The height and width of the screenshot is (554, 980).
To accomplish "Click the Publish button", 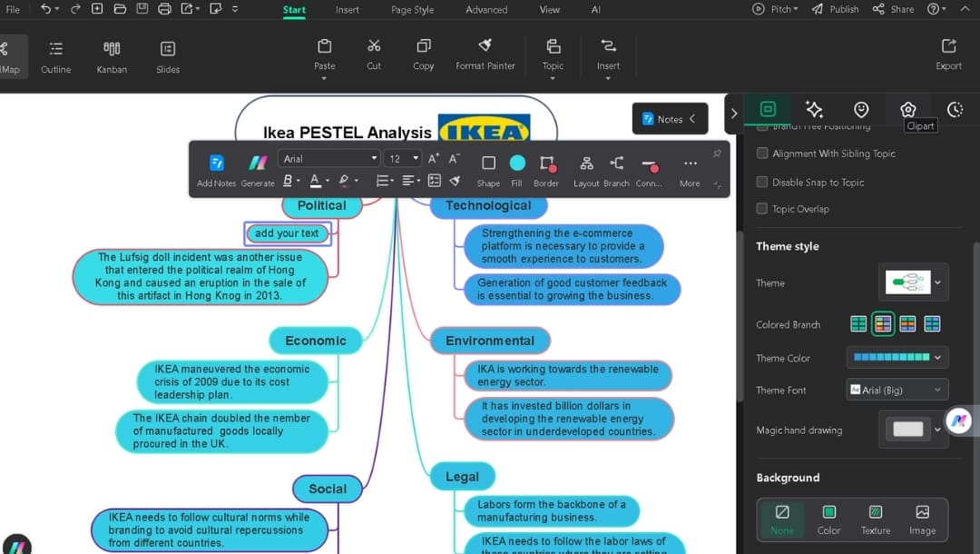I will (x=835, y=9).
